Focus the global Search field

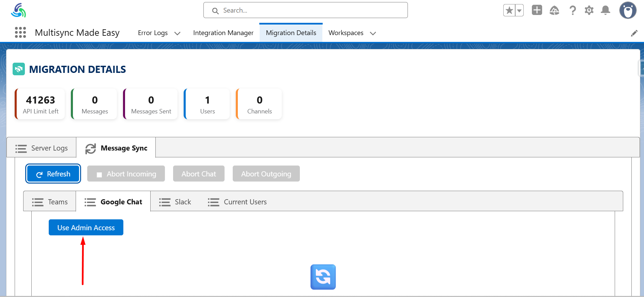coord(306,10)
